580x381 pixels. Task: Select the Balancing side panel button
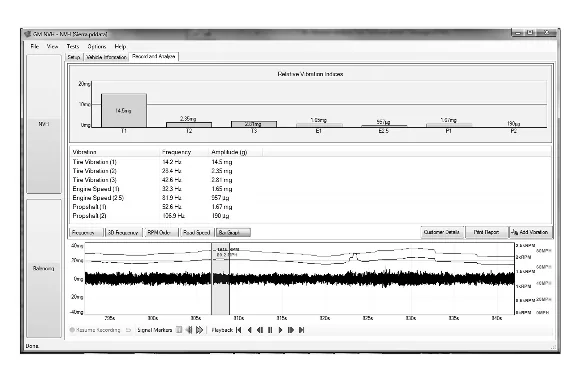point(44,268)
